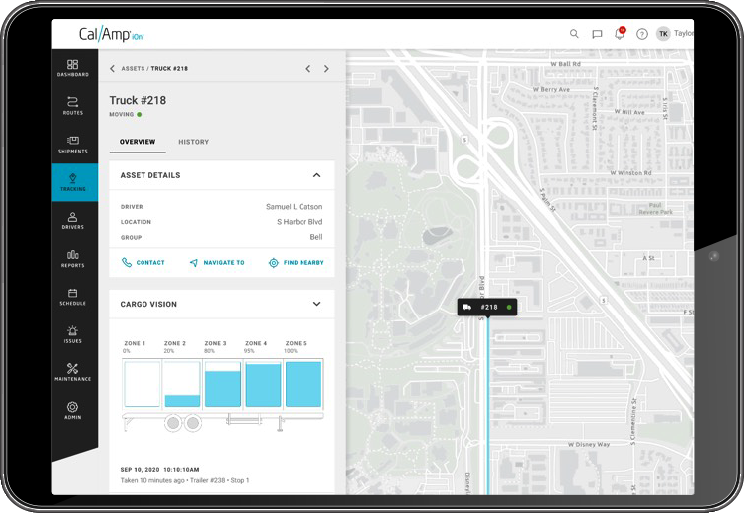
Task: Open the help question mark
Action: tap(642, 34)
